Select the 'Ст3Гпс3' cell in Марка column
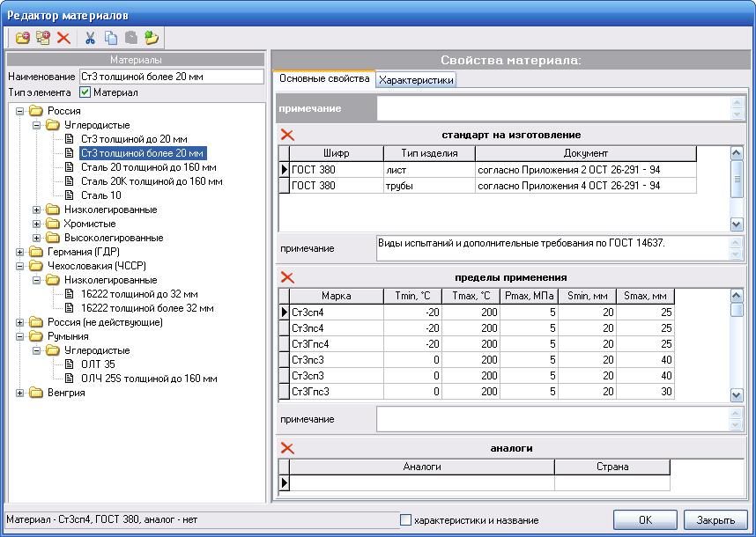The width and height of the screenshot is (756, 537). pyautogui.click(x=337, y=392)
